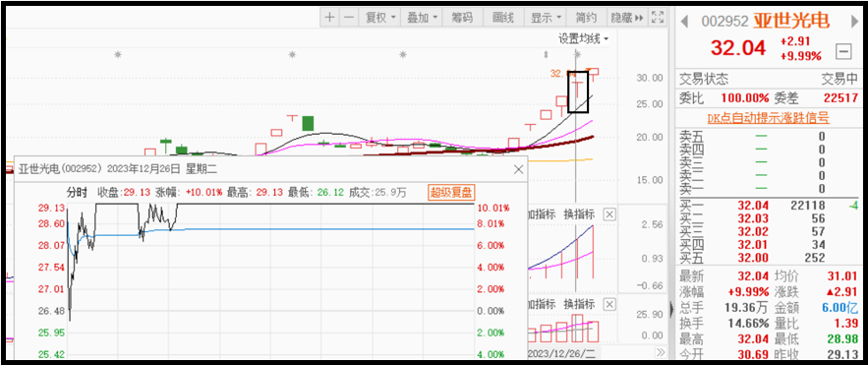
Task: Switch to 简约 view
Action: point(586,17)
